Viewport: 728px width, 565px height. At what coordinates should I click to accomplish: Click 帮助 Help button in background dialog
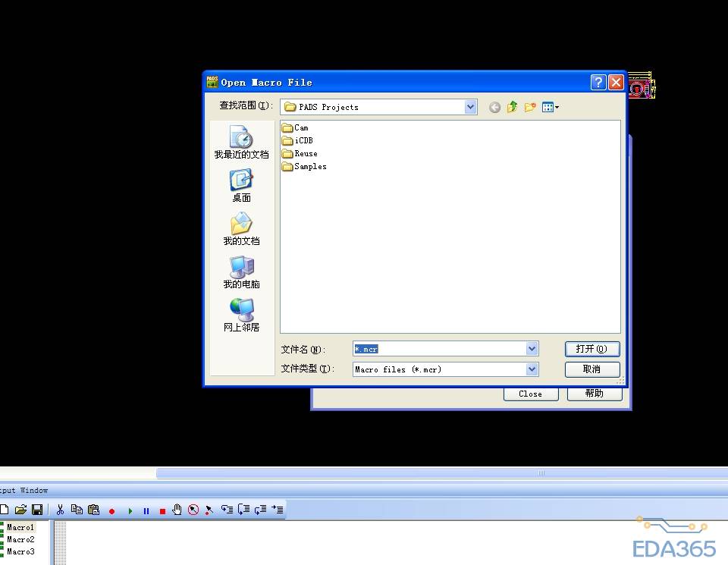595,394
